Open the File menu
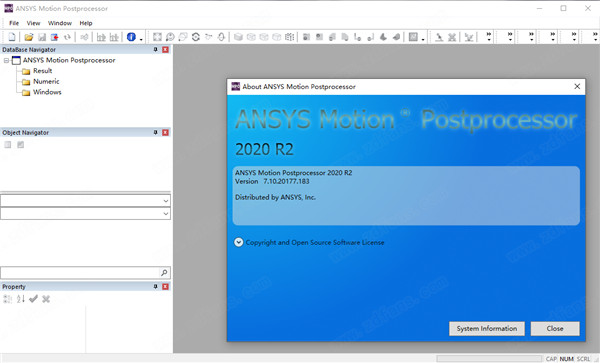Viewport: 600px width, 363px height. (14, 23)
